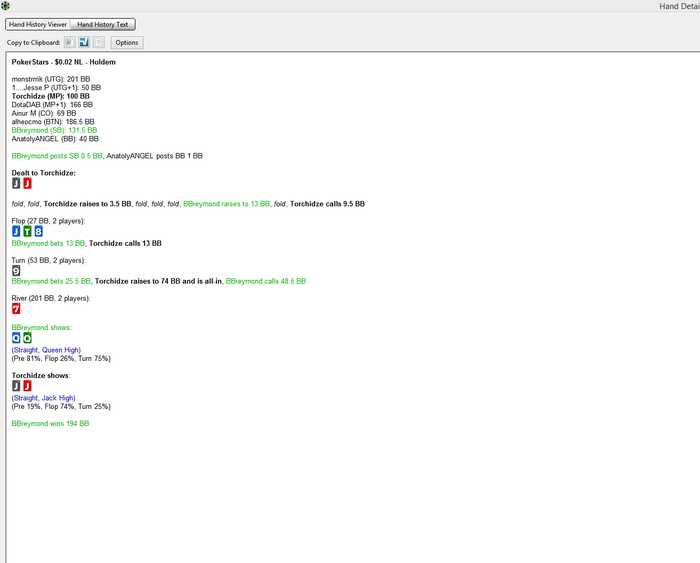Click the BBreymond posts SB 0.5 BB text
The height and width of the screenshot is (563, 700).
(x=57, y=156)
